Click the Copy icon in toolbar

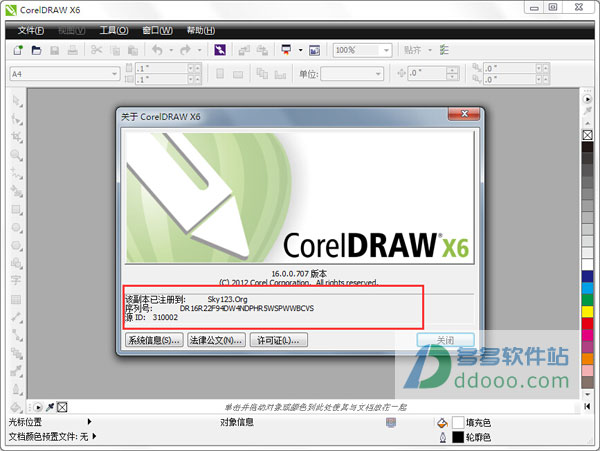[115, 50]
